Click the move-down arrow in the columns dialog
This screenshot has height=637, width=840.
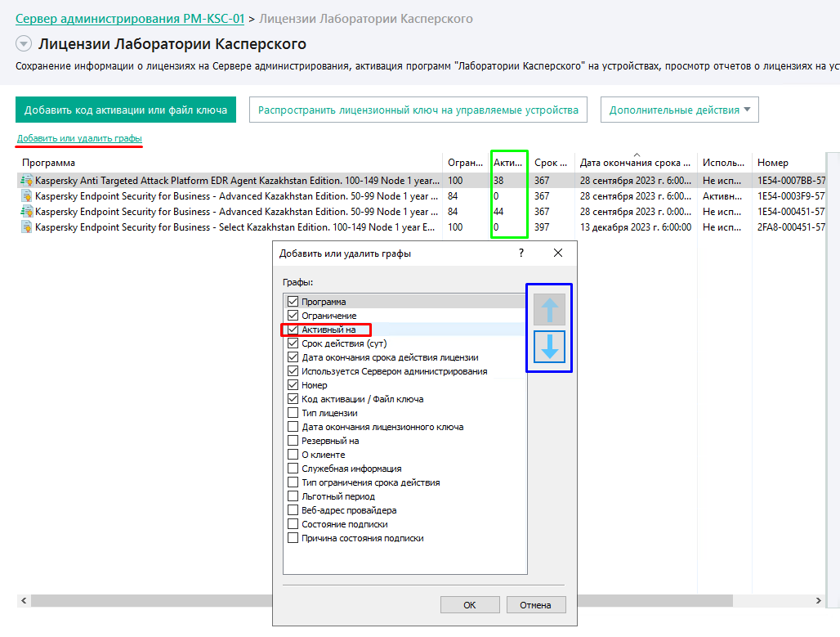click(x=549, y=347)
